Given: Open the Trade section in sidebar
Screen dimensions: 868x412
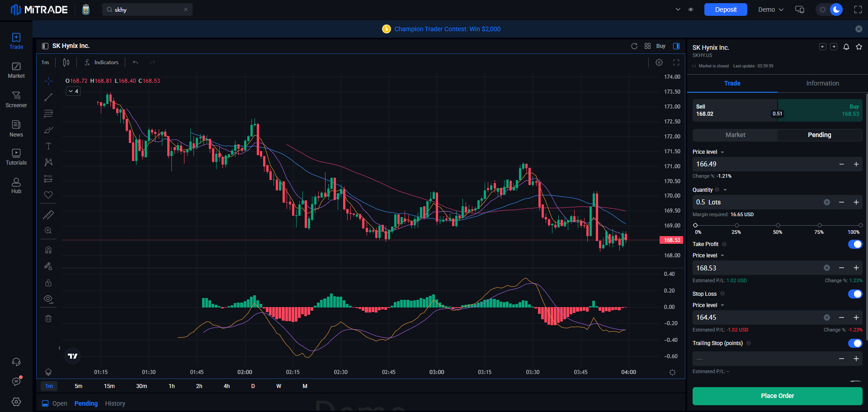Looking at the screenshot, I should [x=16, y=41].
